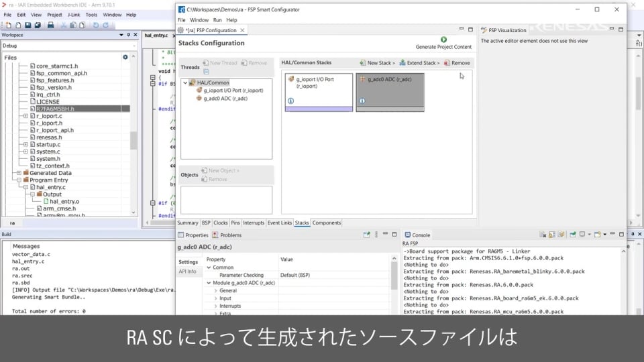
Task: Switch to the Interrupts tab
Action: coord(254,223)
